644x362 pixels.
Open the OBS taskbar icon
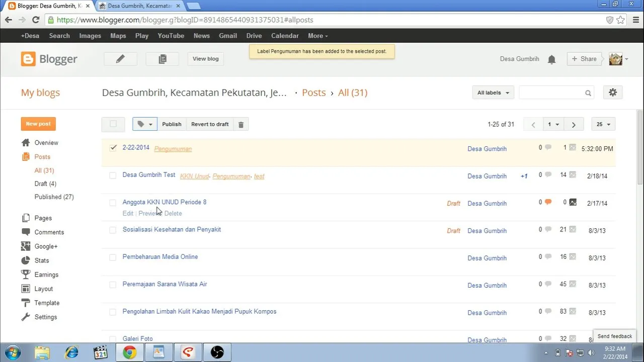217,352
